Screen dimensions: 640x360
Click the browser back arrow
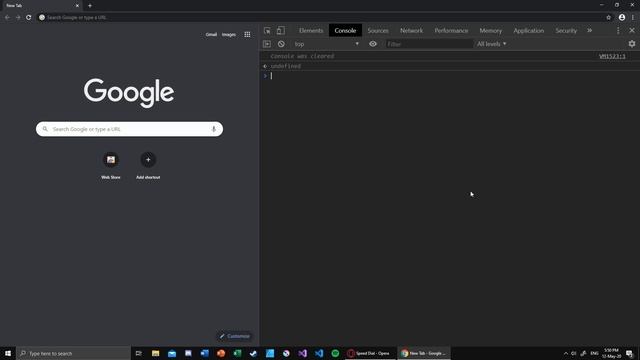[x=7, y=18]
